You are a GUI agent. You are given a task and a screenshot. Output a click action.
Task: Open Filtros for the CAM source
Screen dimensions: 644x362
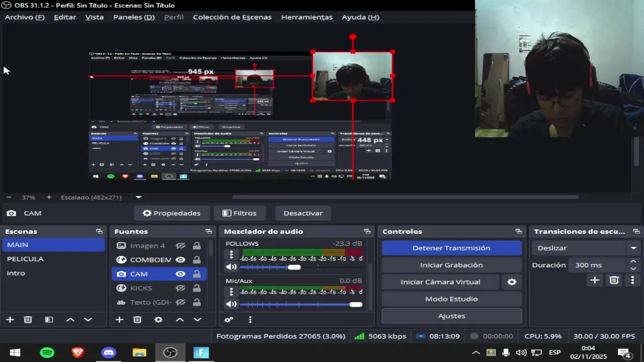(x=239, y=213)
